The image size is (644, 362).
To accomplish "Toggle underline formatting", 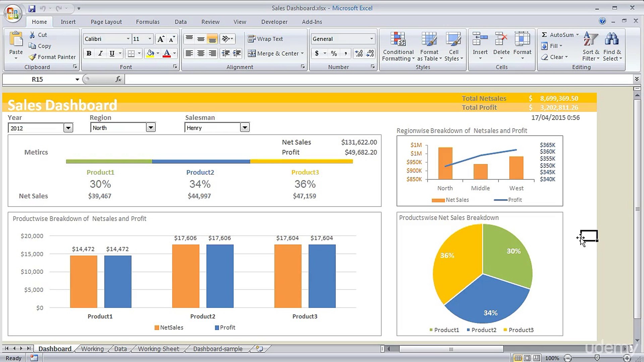I will coord(111,53).
